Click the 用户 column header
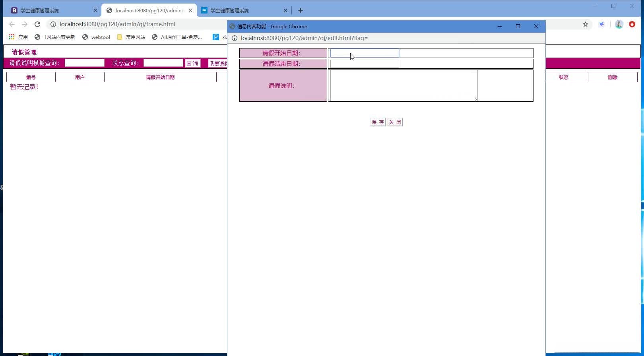Viewport: 644px width, 356px height. (80, 77)
